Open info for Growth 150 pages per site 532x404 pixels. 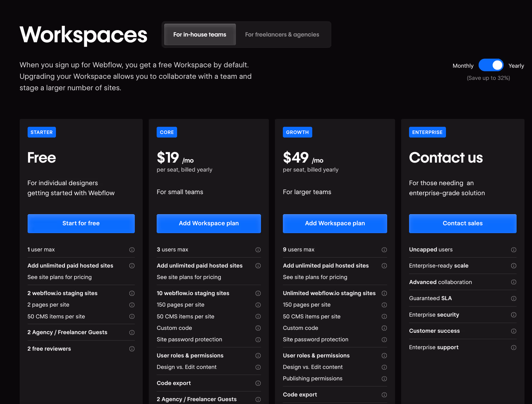pyautogui.click(x=384, y=305)
